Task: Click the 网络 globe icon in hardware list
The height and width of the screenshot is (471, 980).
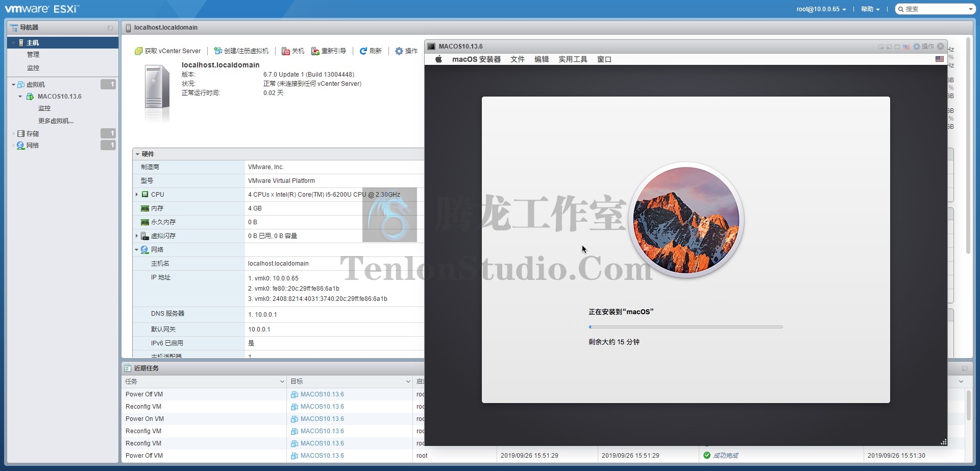Action: [x=145, y=250]
